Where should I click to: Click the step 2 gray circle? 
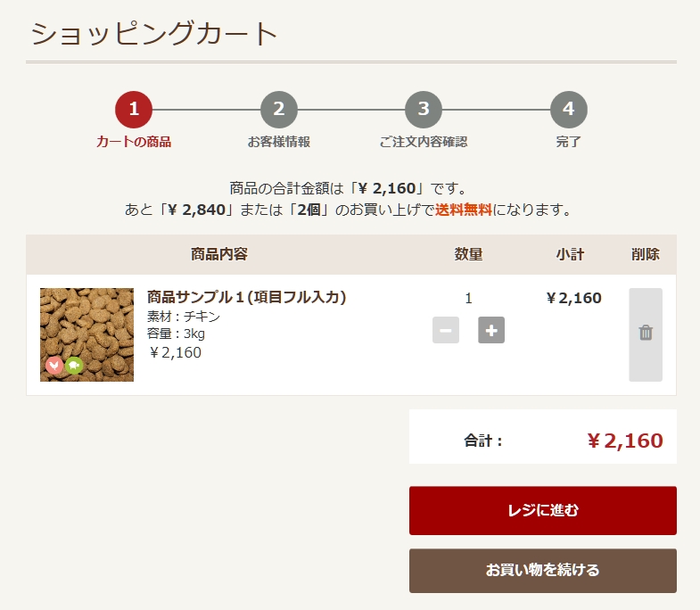(278, 110)
